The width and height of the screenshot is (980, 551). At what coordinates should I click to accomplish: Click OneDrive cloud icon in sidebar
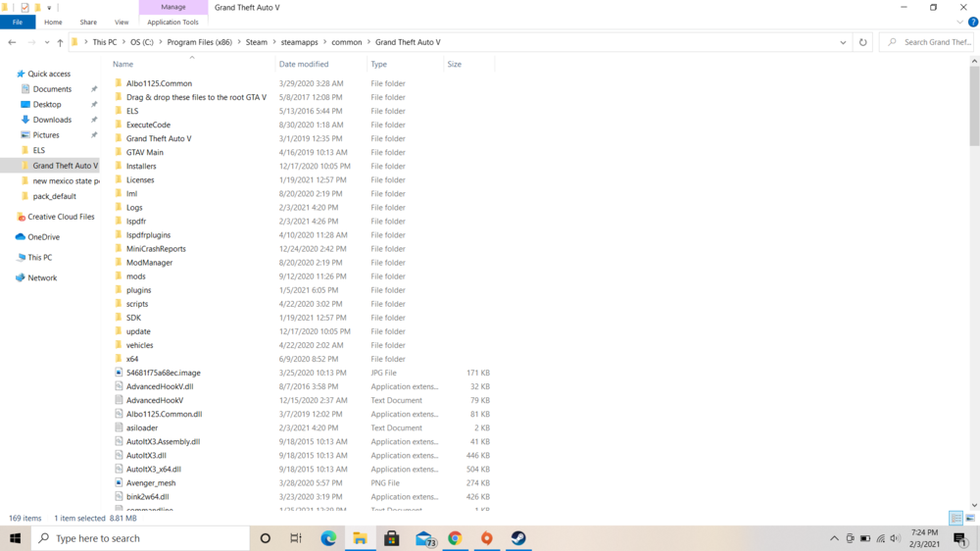click(20, 237)
